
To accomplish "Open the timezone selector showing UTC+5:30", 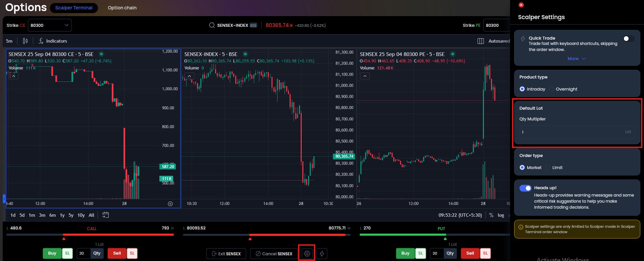I will tap(460, 215).
